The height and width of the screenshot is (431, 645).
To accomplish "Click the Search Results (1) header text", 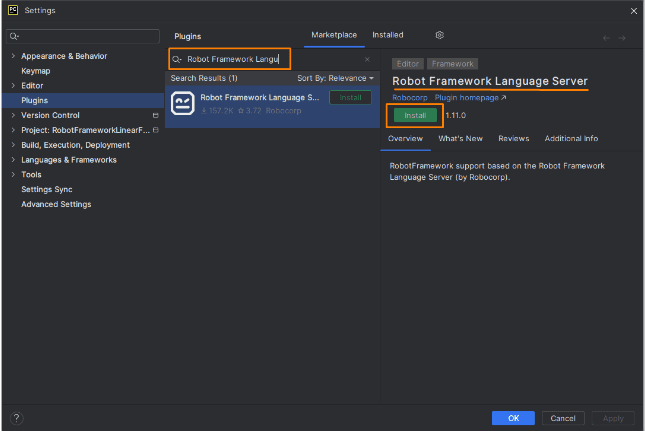I will [x=204, y=78].
